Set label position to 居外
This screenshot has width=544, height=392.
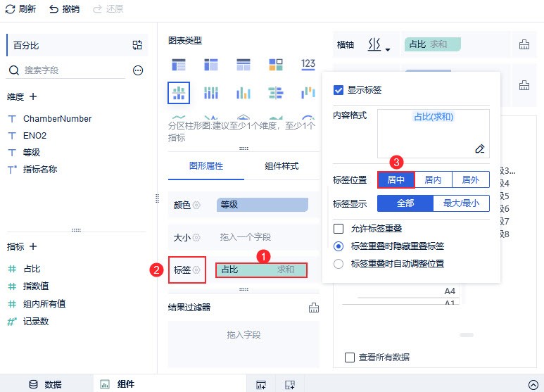pyautogui.click(x=470, y=180)
